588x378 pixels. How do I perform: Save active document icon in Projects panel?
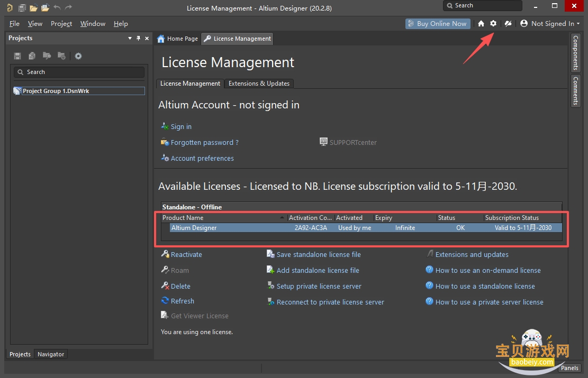click(x=17, y=56)
